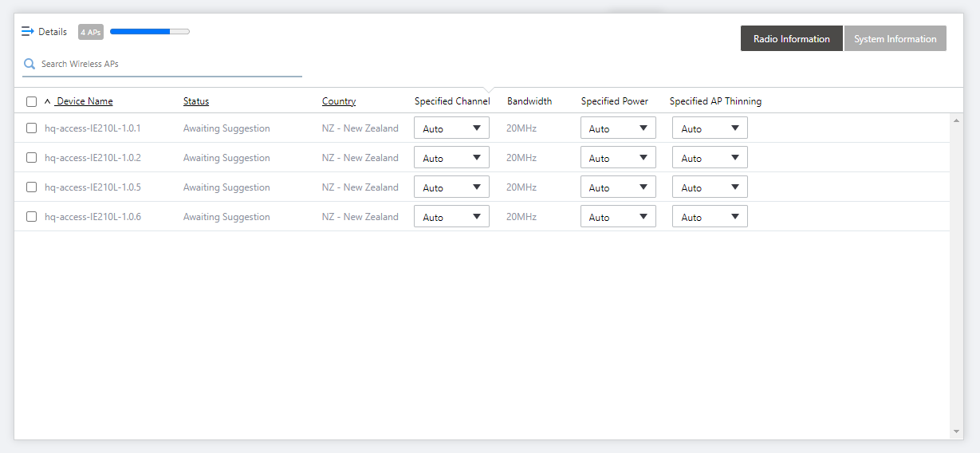Open AP Thinning dropdown for IE210L-1.0.5
Image resolution: width=980 pixels, height=453 pixels.
click(x=710, y=187)
